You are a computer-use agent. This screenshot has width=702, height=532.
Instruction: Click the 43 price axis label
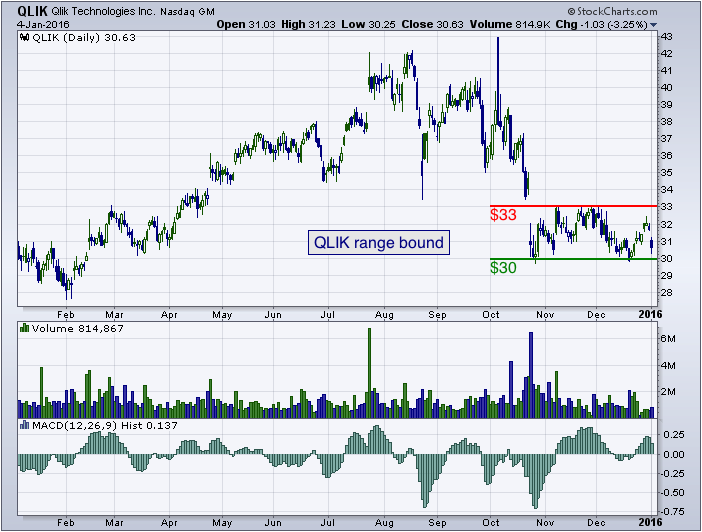coord(666,37)
